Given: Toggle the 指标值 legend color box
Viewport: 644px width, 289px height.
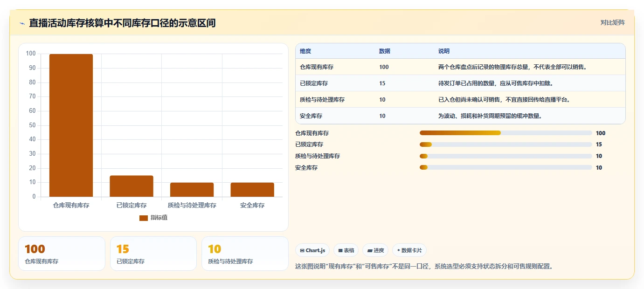Looking at the screenshot, I should point(144,218).
